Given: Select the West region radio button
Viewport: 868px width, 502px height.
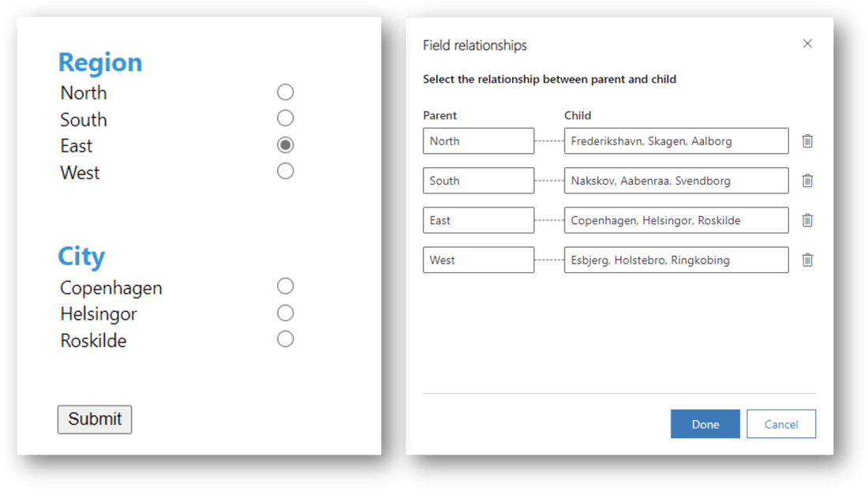Looking at the screenshot, I should tap(286, 171).
